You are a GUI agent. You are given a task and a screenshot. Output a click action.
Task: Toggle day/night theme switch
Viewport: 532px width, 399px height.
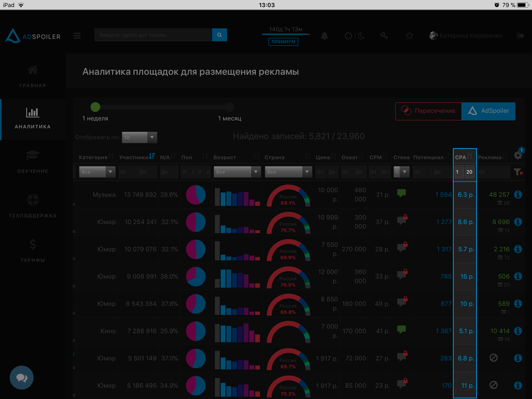pos(354,36)
